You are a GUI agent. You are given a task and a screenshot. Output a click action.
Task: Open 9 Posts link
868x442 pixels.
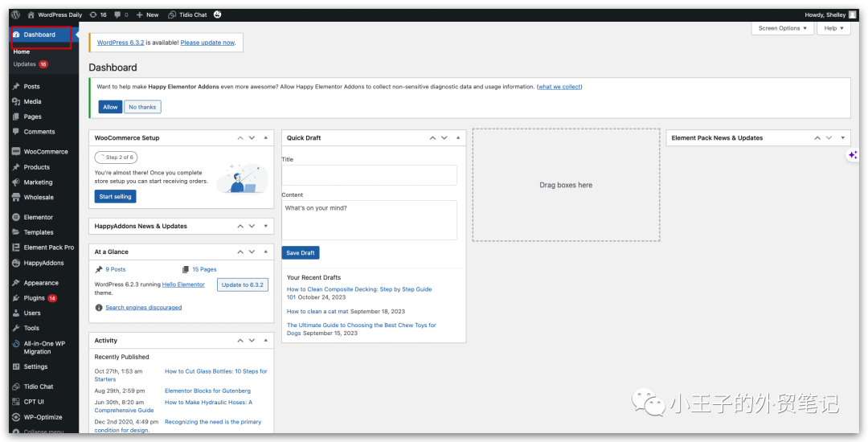(x=116, y=269)
